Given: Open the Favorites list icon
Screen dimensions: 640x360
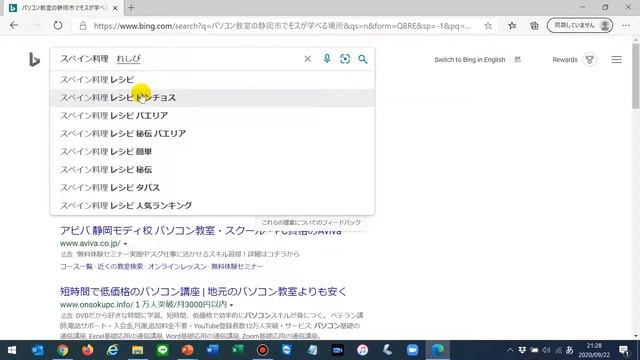Looking at the screenshot, I should pos(512,26).
